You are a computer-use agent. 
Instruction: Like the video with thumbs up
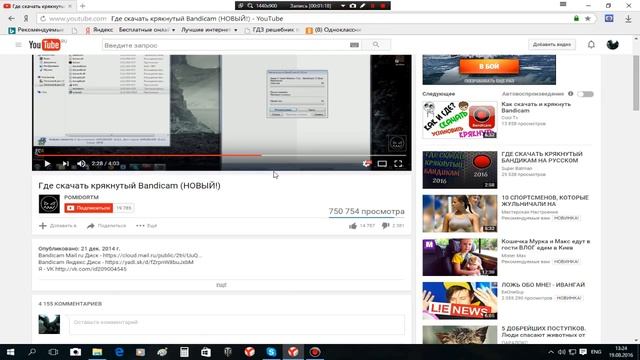pyautogui.click(x=353, y=226)
